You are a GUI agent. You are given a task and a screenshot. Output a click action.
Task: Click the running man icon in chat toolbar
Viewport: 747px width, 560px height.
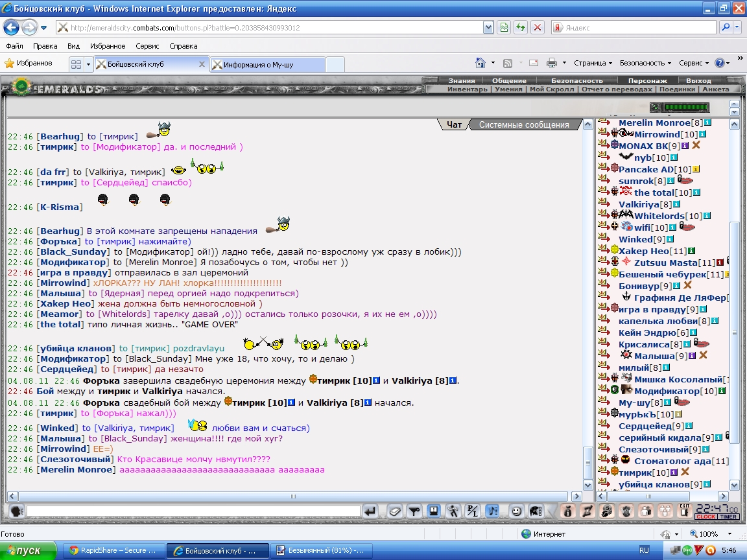[453, 512]
